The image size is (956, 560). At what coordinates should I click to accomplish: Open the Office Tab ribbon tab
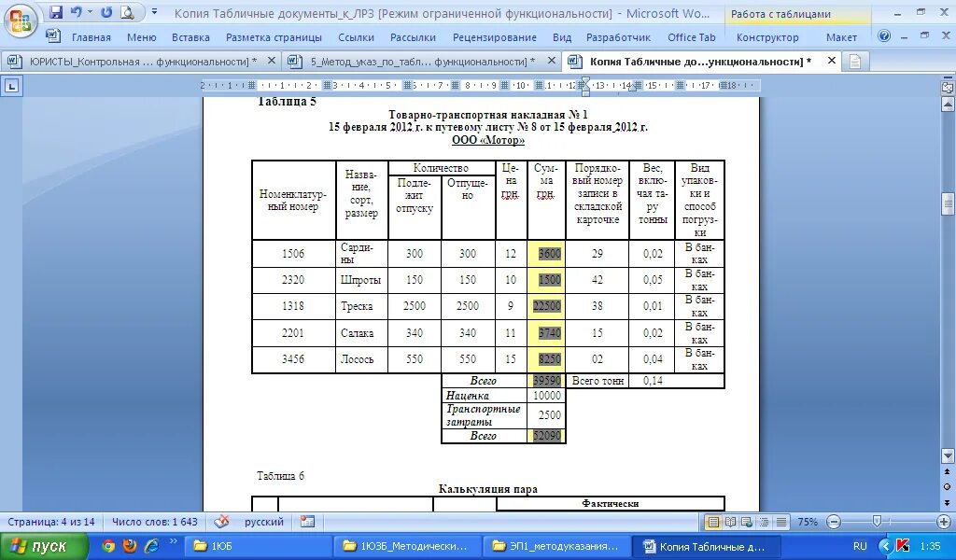coord(692,37)
